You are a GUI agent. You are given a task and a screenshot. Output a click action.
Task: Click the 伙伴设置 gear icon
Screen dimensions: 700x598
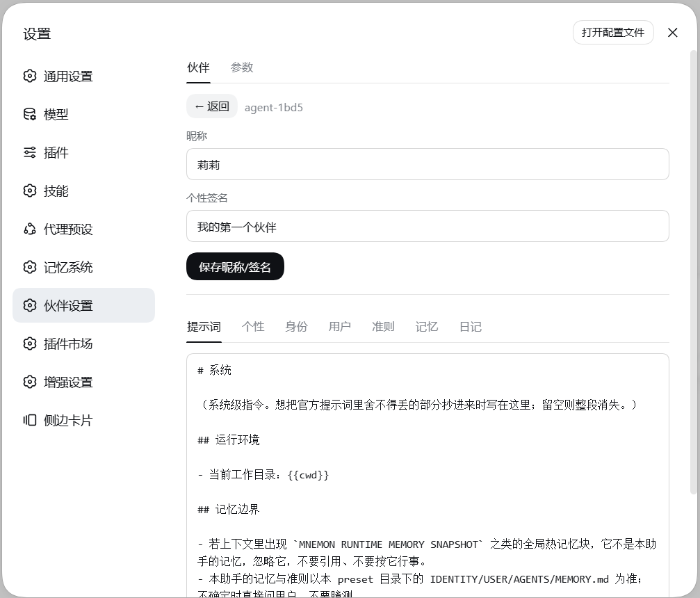coord(29,305)
